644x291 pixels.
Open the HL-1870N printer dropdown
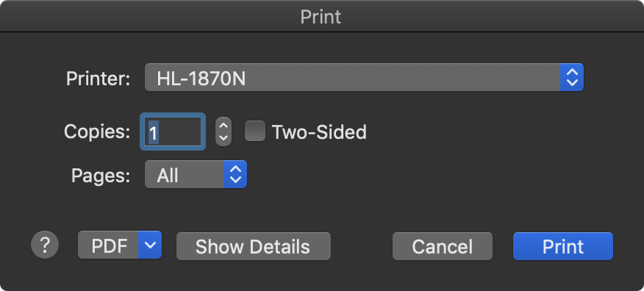(x=364, y=77)
